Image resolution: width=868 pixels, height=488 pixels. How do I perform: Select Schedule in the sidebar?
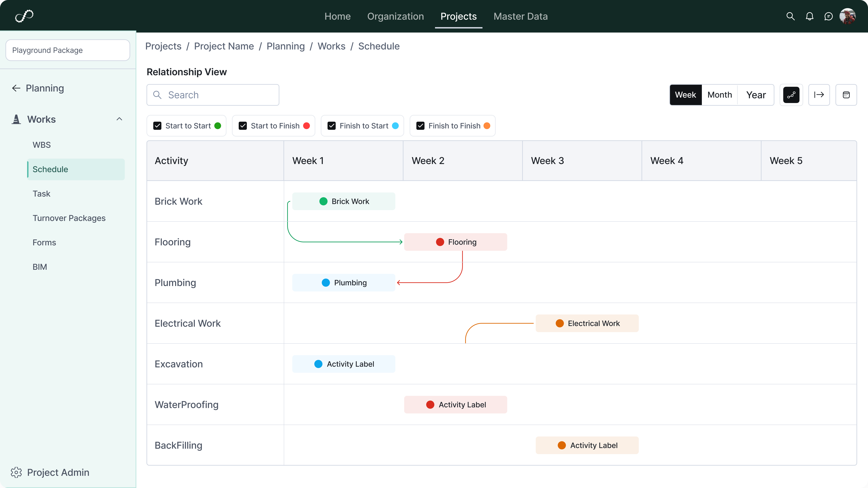[x=76, y=169]
